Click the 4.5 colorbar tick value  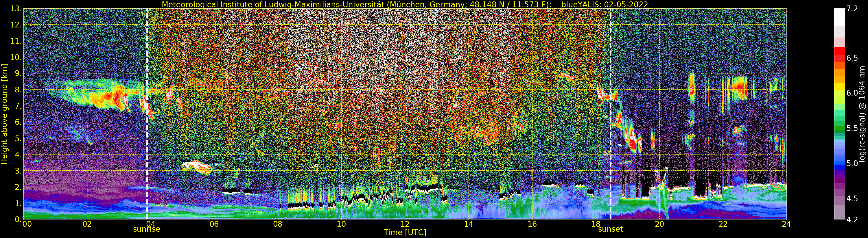852,199
